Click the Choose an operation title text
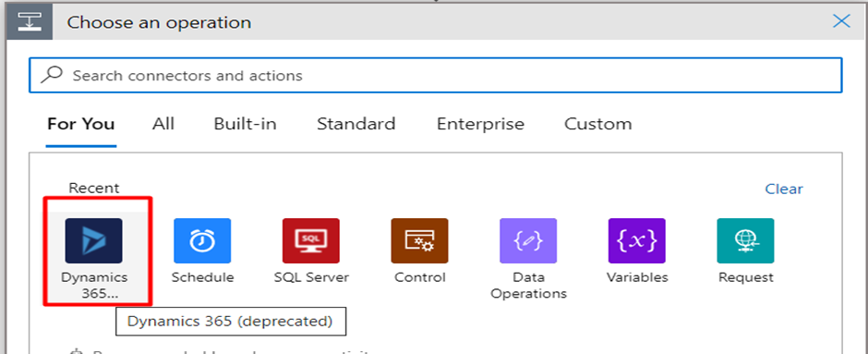This screenshot has height=354, width=868. tap(159, 23)
